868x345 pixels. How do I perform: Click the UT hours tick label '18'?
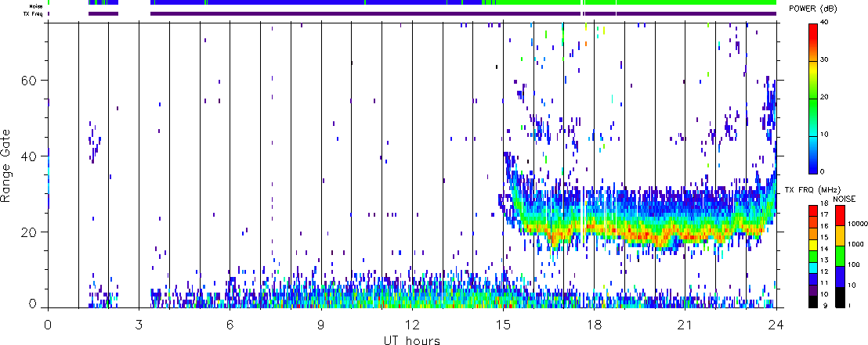[594, 324]
